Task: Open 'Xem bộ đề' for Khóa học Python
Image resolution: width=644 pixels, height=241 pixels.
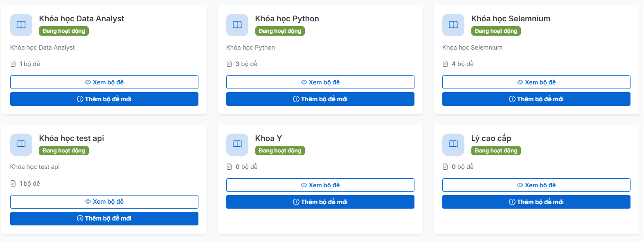Action: point(320,82)
